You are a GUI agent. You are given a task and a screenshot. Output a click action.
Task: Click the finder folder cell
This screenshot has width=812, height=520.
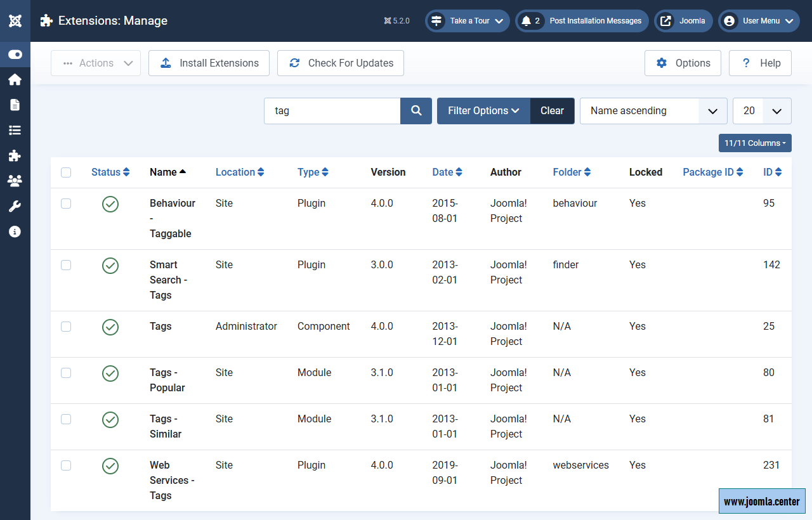(x=566, y=265)
